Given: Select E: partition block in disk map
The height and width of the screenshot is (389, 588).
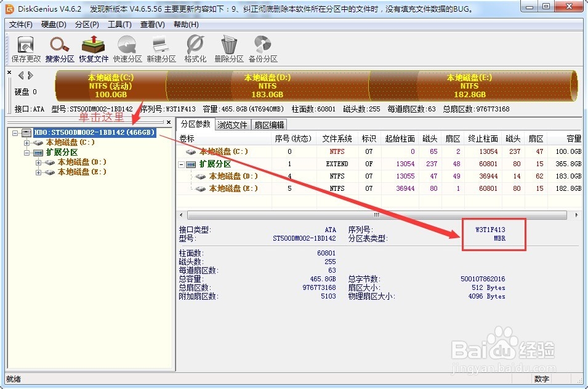Looking at the screenshot, I should point(470,86).
